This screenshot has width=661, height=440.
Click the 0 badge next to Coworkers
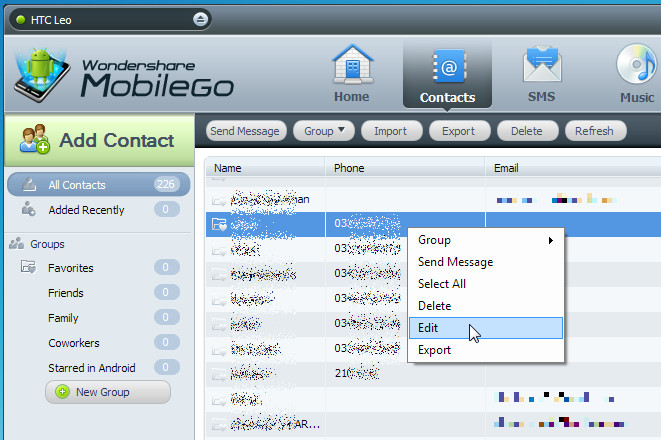166,342
